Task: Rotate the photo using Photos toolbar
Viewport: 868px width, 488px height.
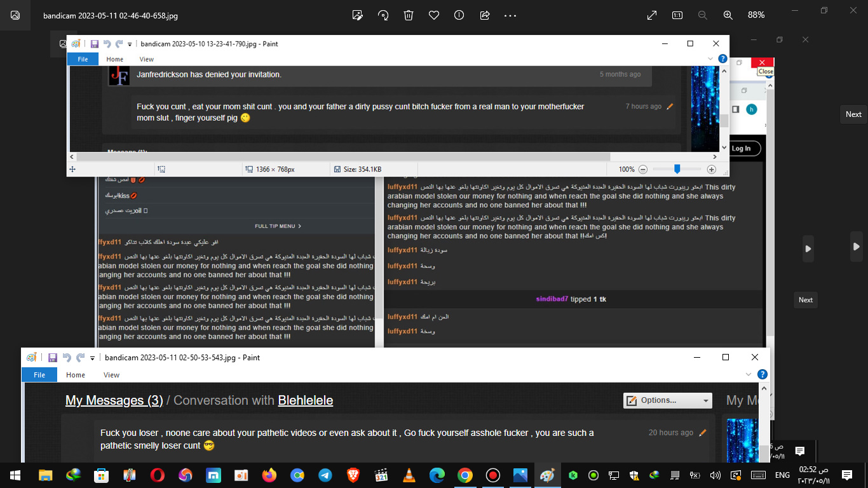Action: click(x=383, y=15)
